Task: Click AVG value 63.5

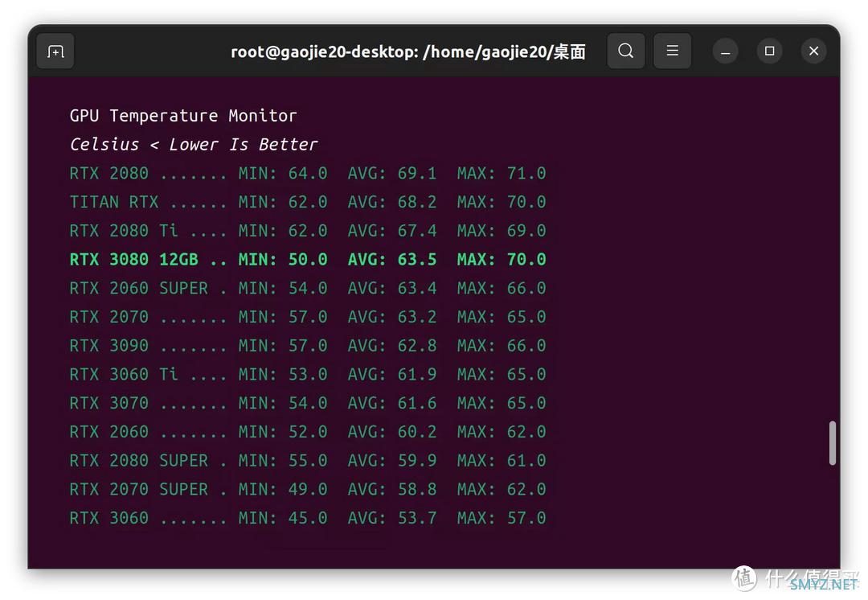Action: click(417, 259)
